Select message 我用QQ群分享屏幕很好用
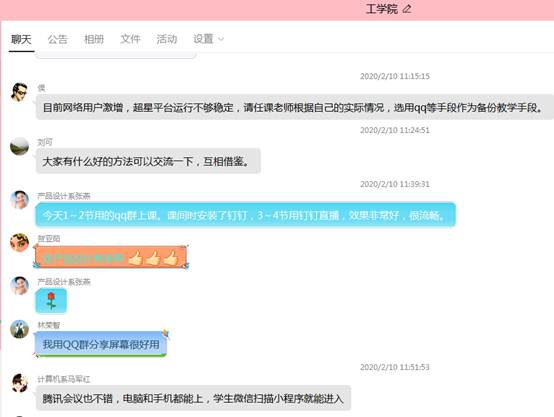554x417 pixels. point(101,344)
